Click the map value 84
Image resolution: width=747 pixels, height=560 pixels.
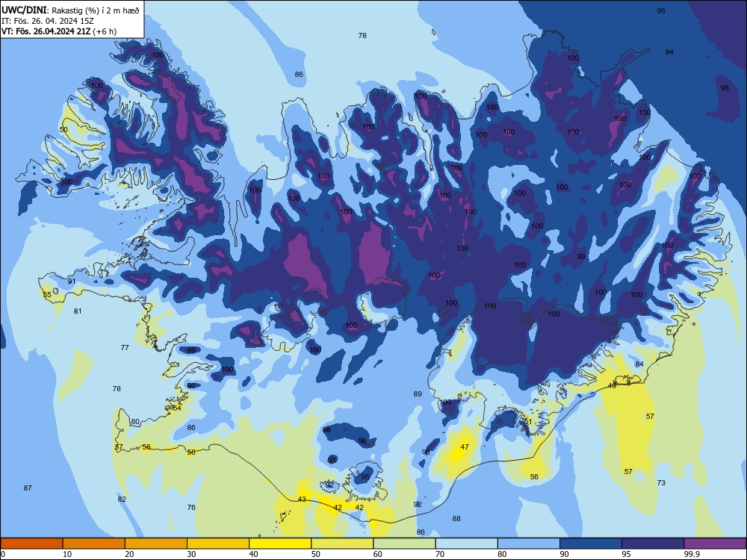click(639, 364)
